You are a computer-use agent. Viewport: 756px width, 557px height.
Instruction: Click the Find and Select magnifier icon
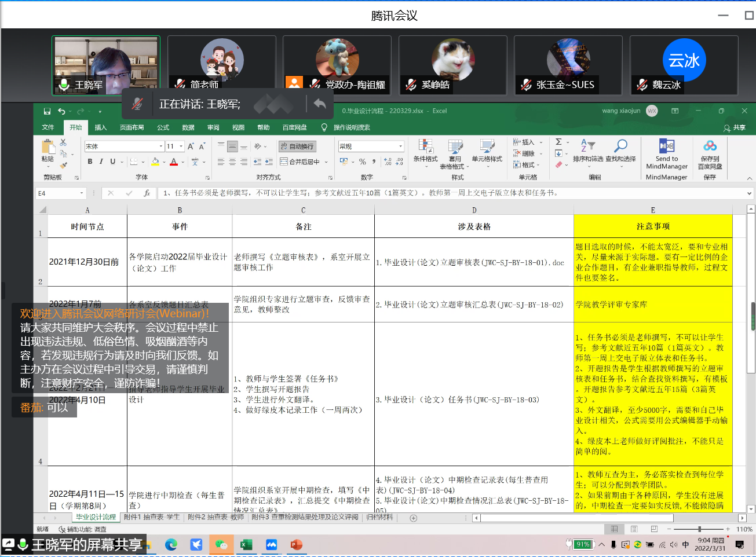coord(620,146)
